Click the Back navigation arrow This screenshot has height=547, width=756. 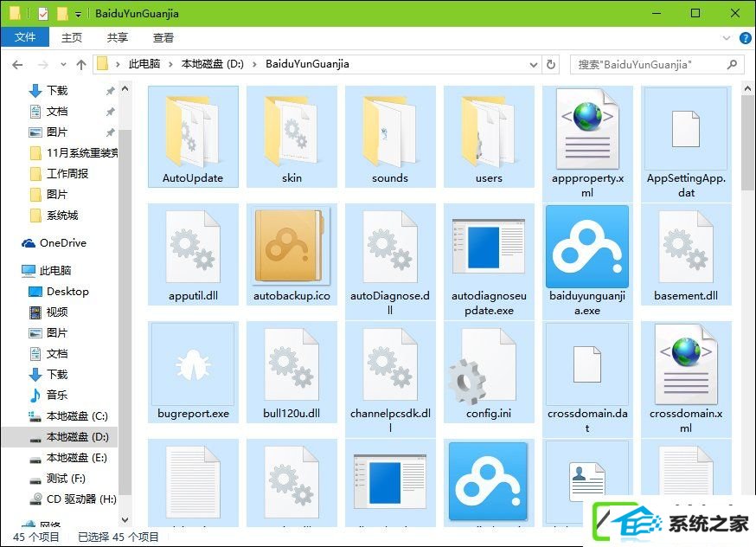pyautogui.click(x=17, y=64)
